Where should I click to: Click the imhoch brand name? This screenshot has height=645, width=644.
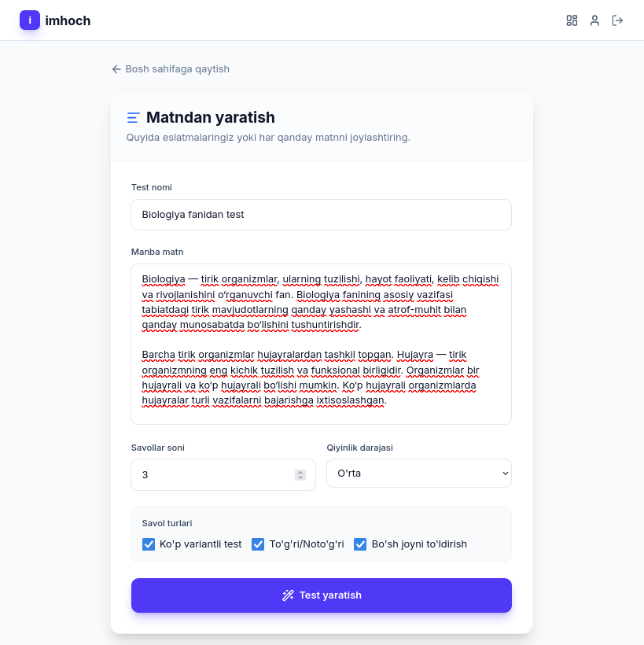[68, 20]
